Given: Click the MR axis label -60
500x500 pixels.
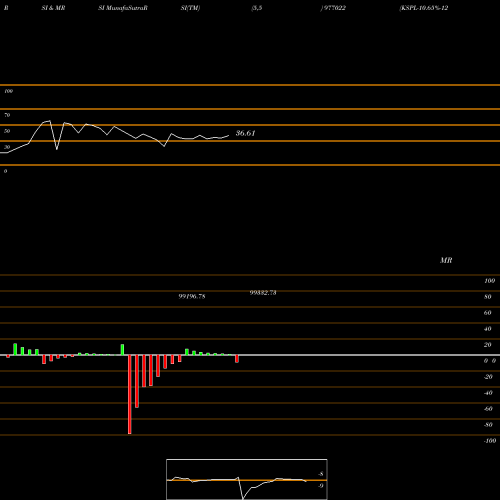Looking at the screenshot, I should tap(488, 409).
